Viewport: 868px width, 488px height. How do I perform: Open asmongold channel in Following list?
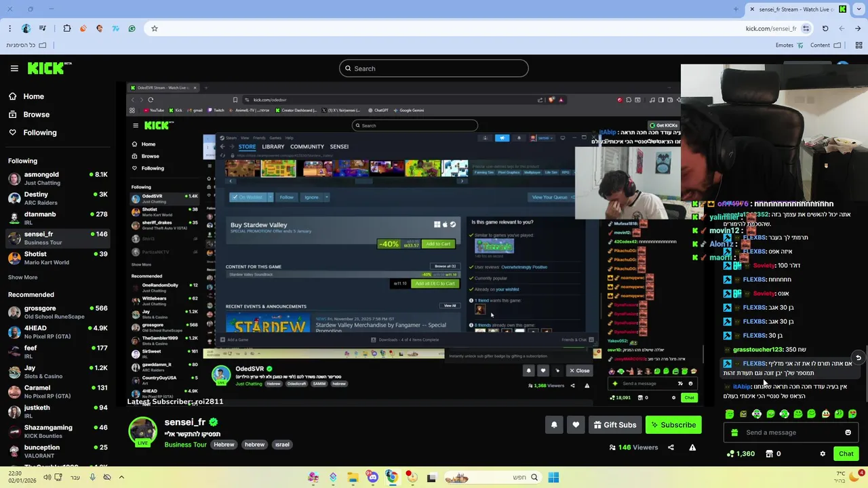pos(58,179)
